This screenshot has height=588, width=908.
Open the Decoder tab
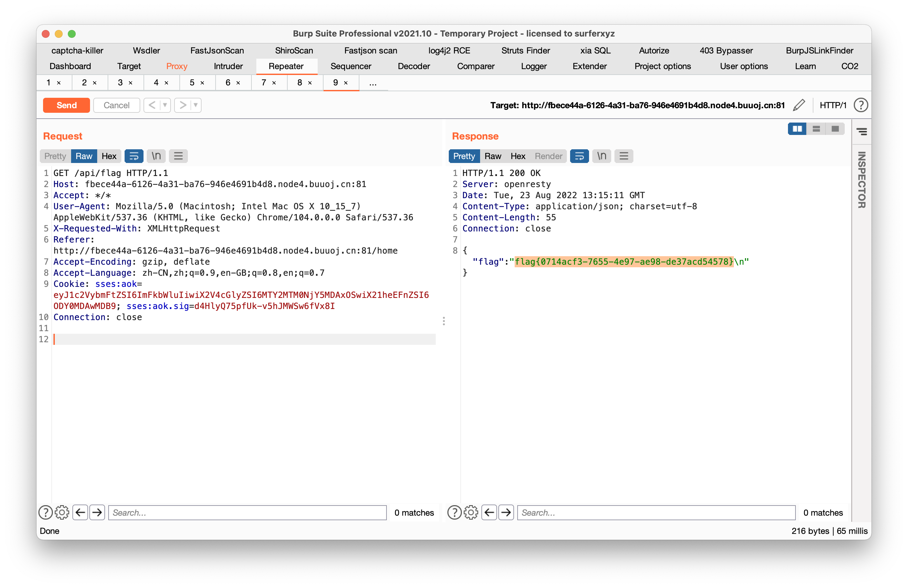(414, 66)
